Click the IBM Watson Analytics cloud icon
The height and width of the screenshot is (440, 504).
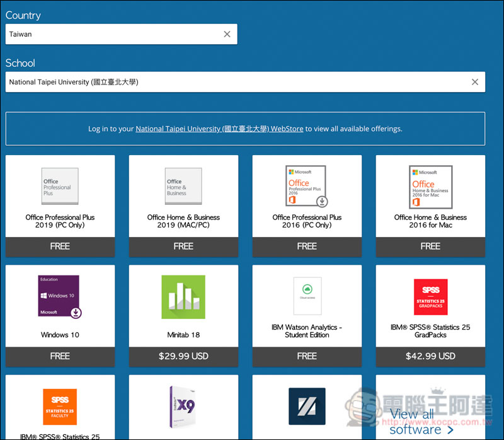(307, 296)
